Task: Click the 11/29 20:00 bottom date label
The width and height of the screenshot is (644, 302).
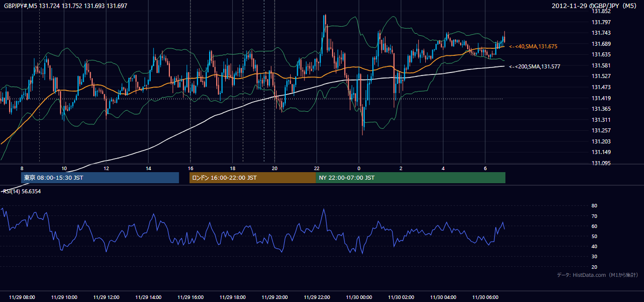Action: tap(275, 297)
